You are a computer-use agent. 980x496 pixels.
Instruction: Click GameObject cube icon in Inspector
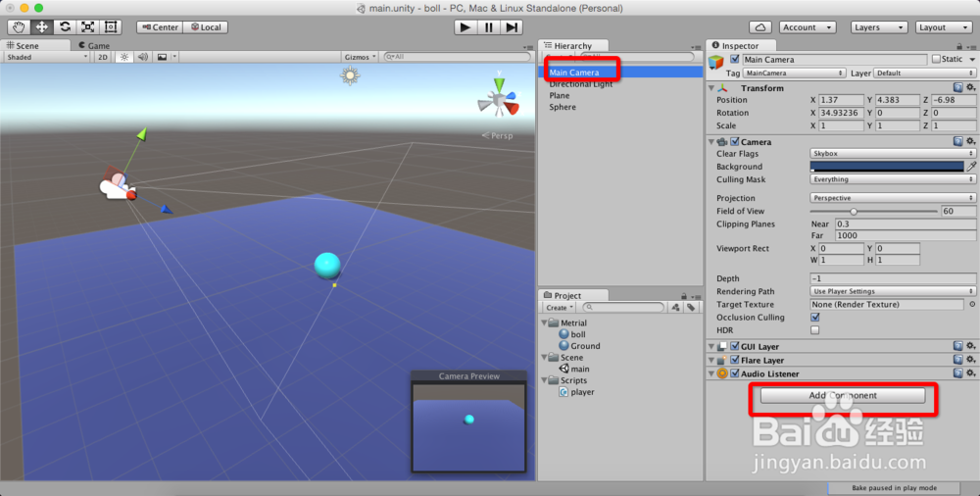[716, 63]
